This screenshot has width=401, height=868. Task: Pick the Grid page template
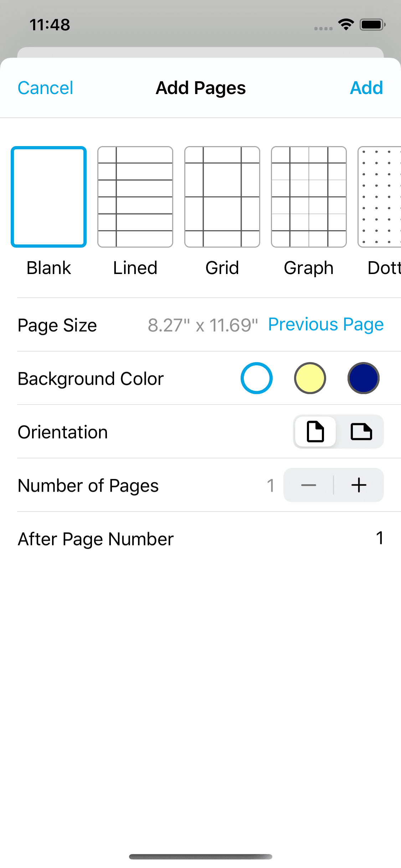pyautogui.click(x=222, y=197)
